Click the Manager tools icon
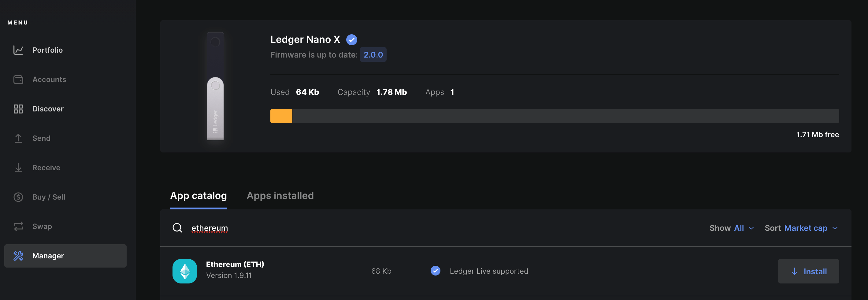868x300 pixels. (18, 256)
